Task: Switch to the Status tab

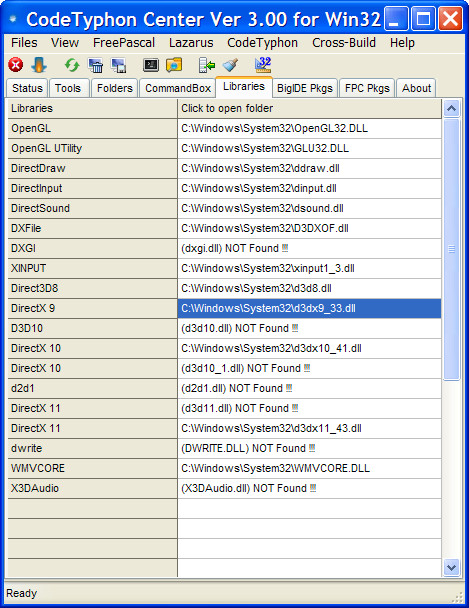Action: click(x=27, y=88)
